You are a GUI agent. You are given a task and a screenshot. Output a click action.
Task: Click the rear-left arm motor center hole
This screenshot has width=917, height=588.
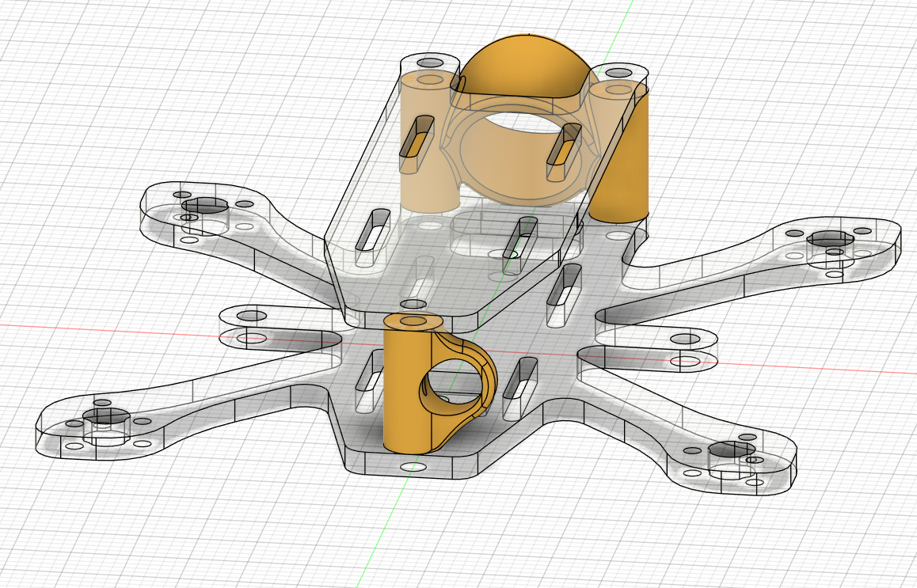[205, 205]
